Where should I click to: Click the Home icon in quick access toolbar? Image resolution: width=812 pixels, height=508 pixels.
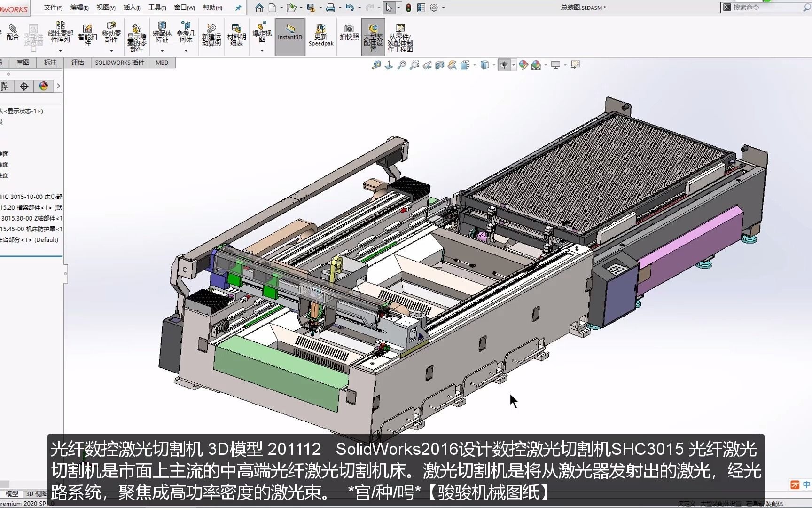[259, 8]
